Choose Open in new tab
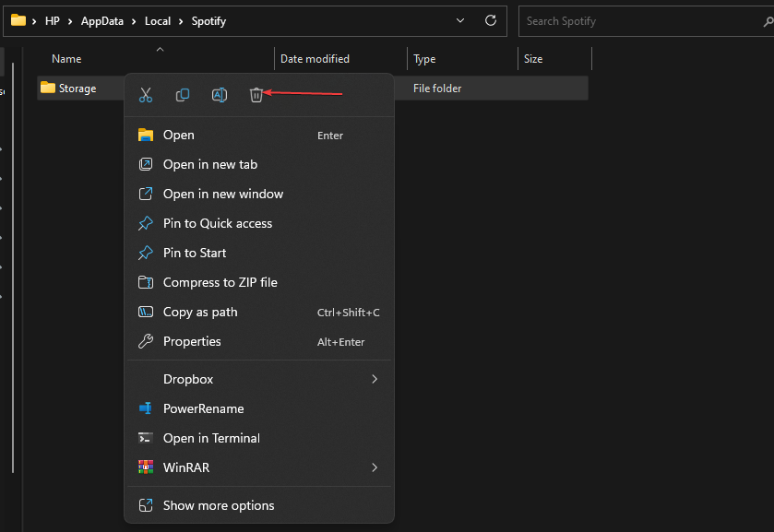 coord(259,164)
